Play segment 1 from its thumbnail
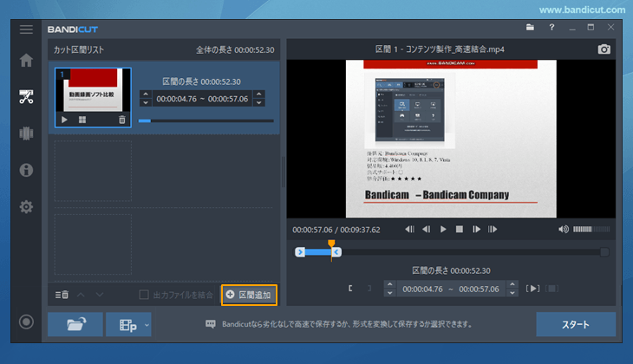This screenshot has height=364, width=633. [x=64, y=120]
